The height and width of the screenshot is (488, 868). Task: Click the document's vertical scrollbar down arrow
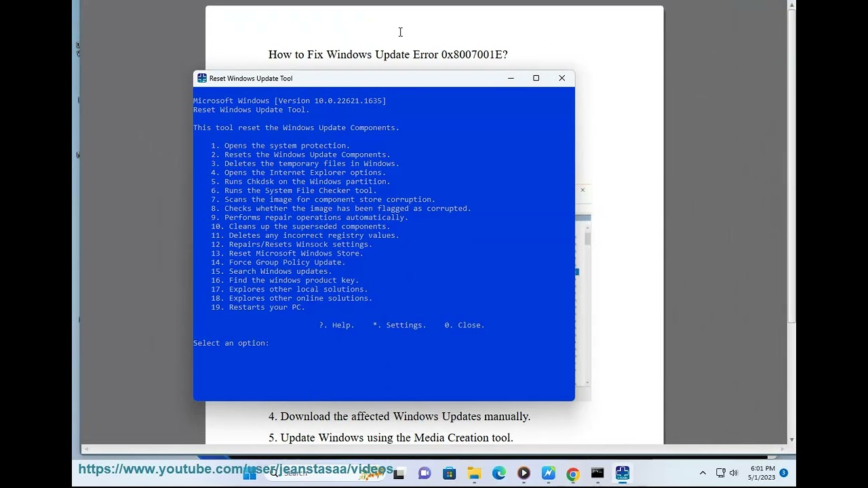coord(791,439)
